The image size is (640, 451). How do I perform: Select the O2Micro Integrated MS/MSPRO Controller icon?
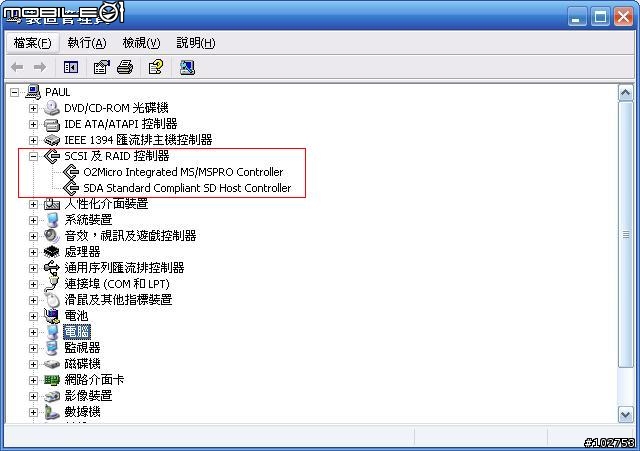(x=71, y=172)
